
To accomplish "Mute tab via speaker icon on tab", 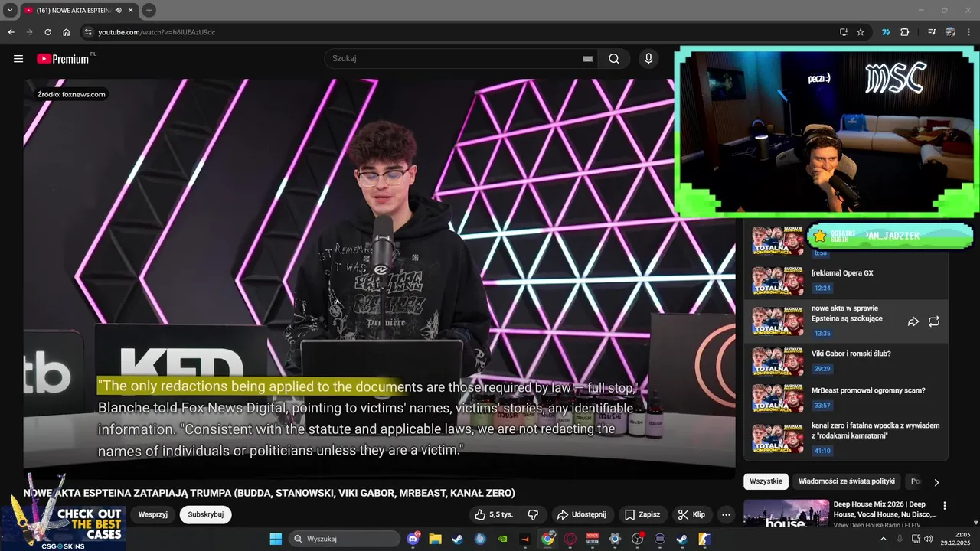I will tap(118, 10).
